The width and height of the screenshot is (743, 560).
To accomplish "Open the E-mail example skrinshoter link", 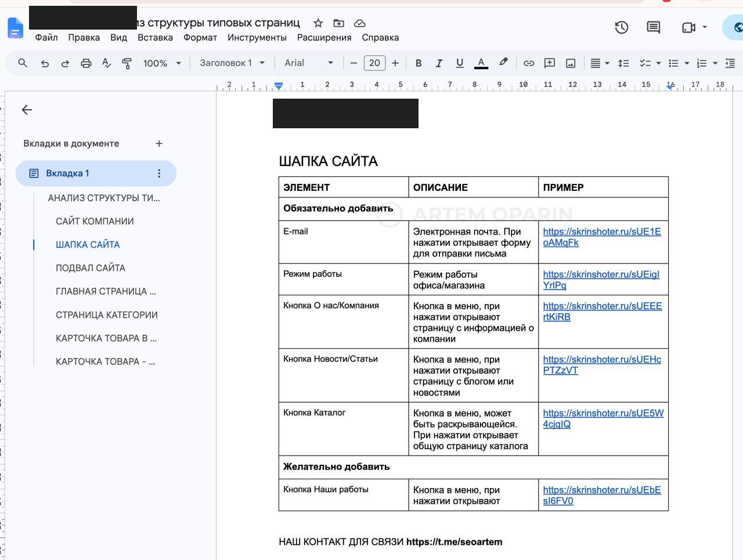I will (x=602, y=237).
